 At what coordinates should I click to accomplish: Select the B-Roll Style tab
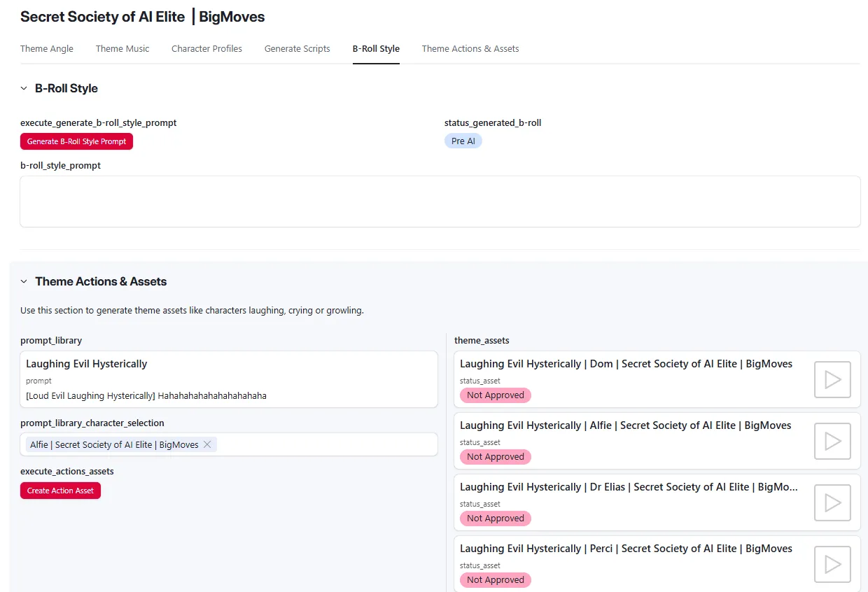(376, 49)
